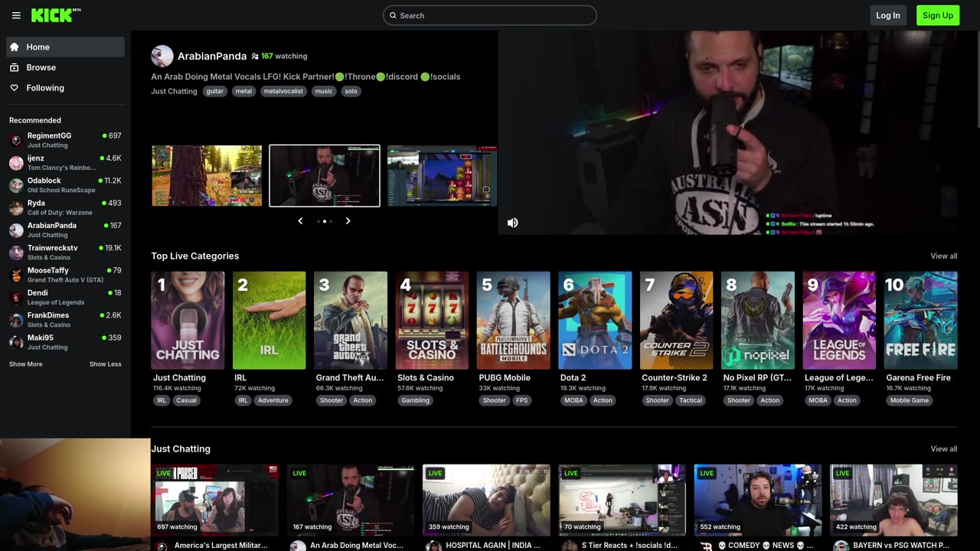Open stream with 697 watching

point(215,500)
